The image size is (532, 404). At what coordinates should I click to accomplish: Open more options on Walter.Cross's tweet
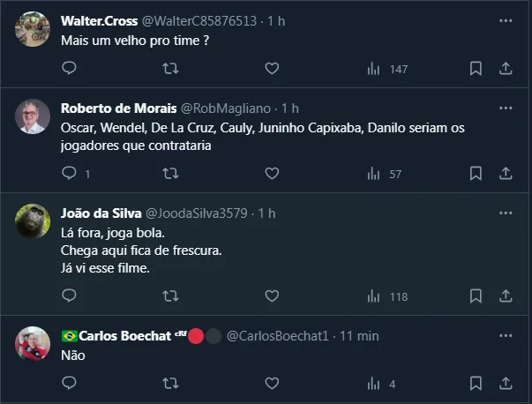pos(506,19)
